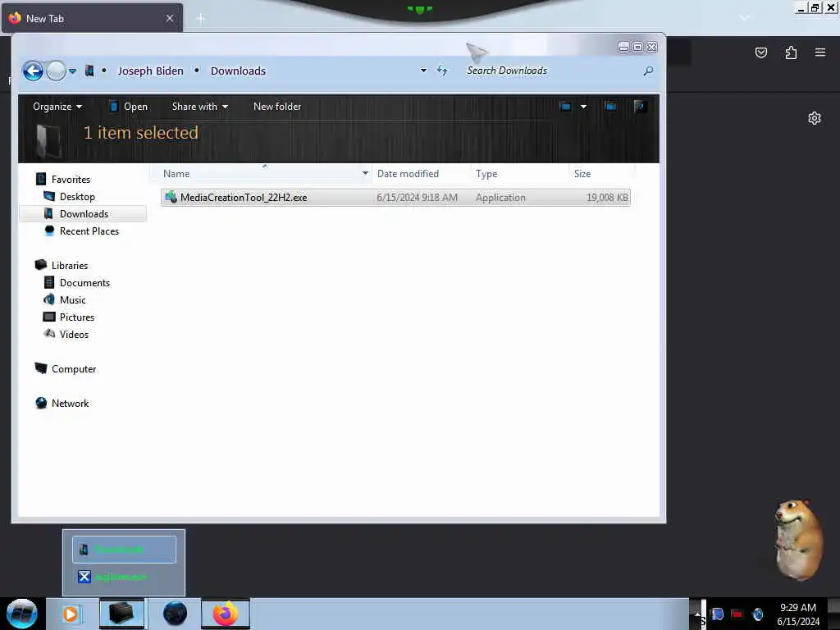This screenshot has height=630, width=840.
Task: Open a new Firefox tab with plus
Action: click(200, 19)
